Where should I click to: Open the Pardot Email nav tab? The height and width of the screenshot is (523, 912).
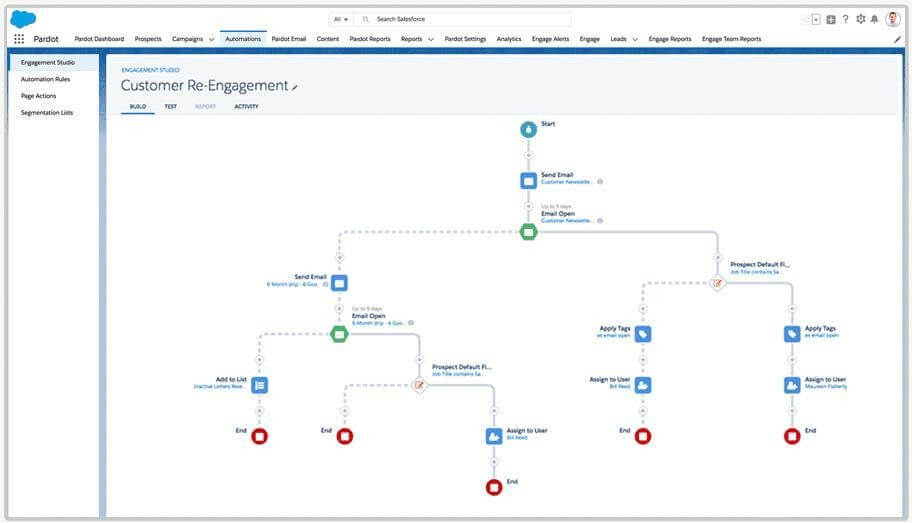(288, 39)
